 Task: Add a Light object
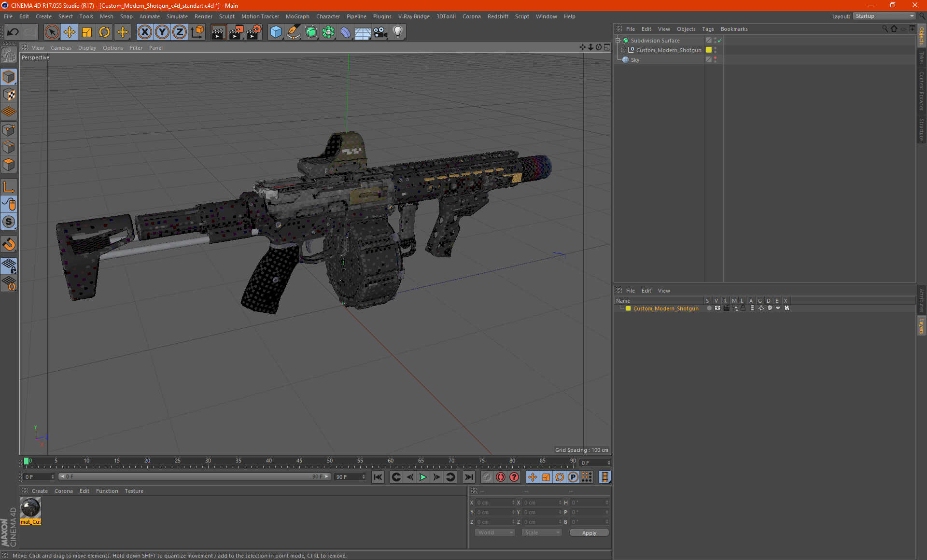coord(398,32)
